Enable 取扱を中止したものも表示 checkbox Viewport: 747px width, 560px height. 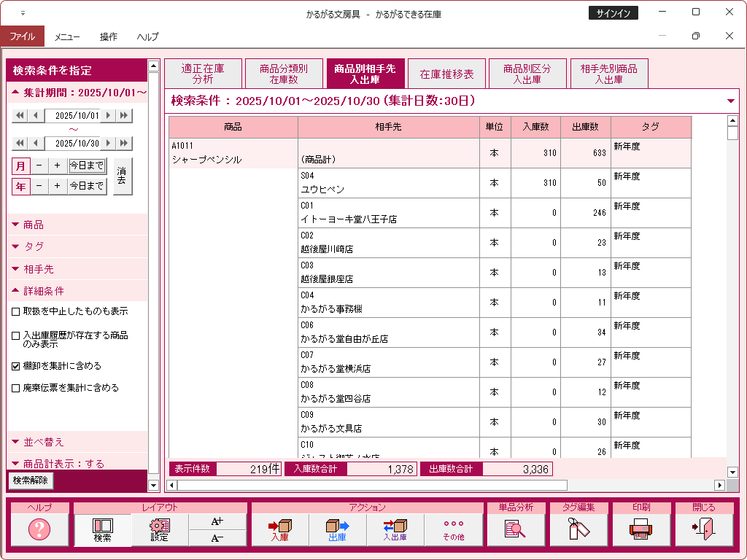16,311
